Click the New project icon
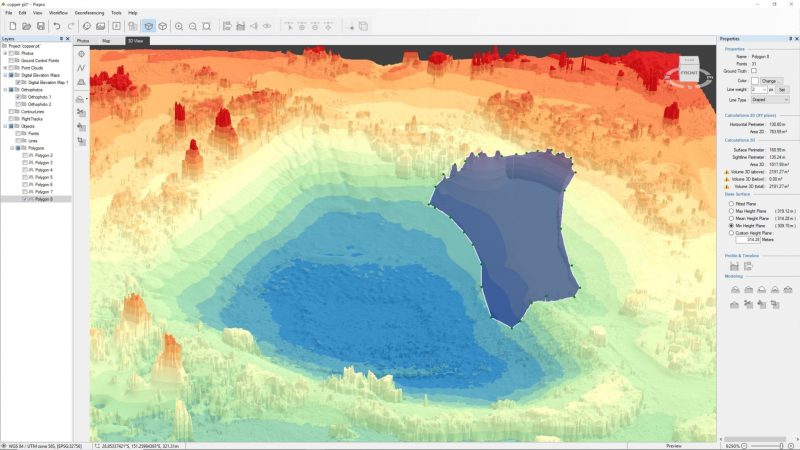 tap(10, 25)
